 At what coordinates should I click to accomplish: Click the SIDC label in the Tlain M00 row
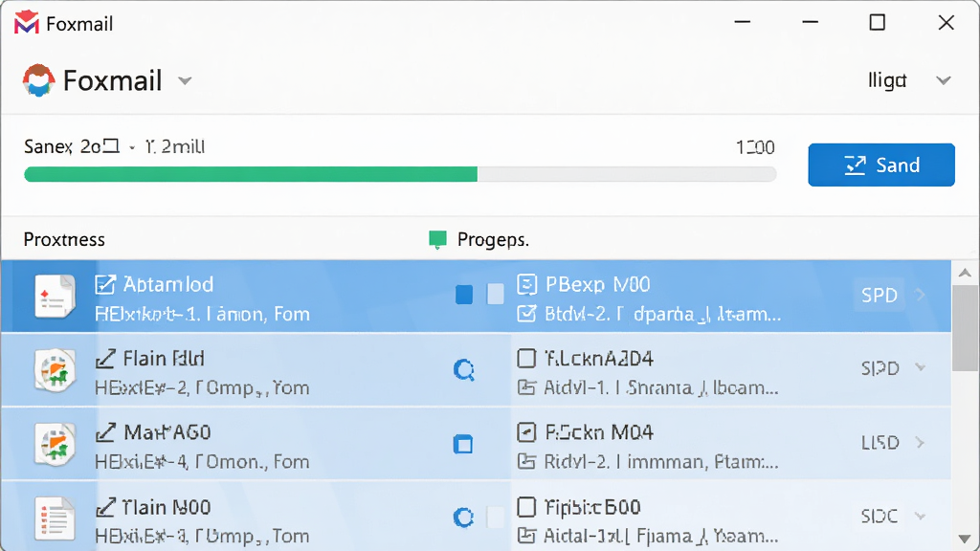coord(880,517)
